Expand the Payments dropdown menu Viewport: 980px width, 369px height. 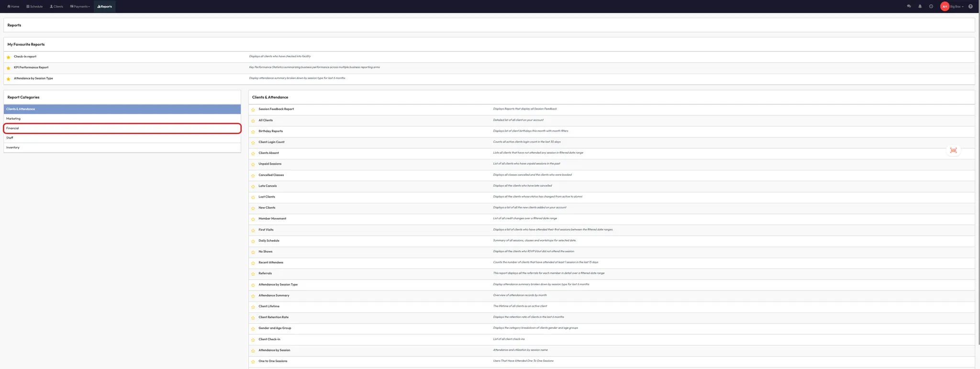(80, 7)
